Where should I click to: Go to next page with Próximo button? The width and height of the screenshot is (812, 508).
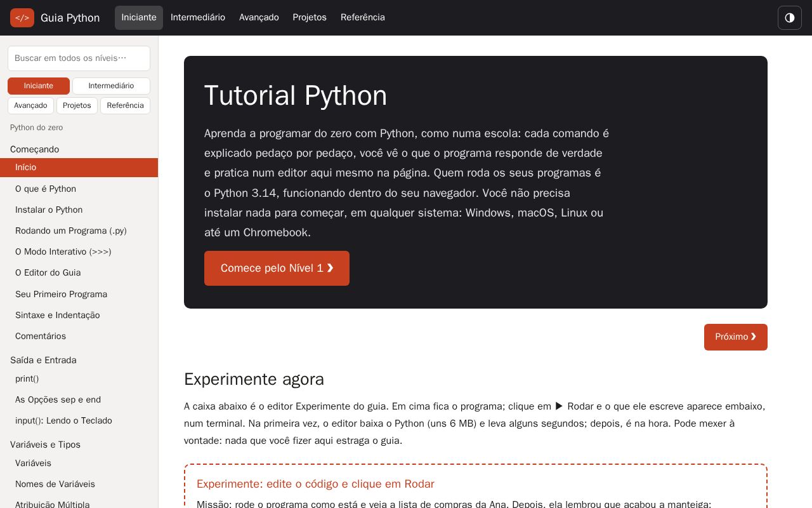tap(736, 337)
